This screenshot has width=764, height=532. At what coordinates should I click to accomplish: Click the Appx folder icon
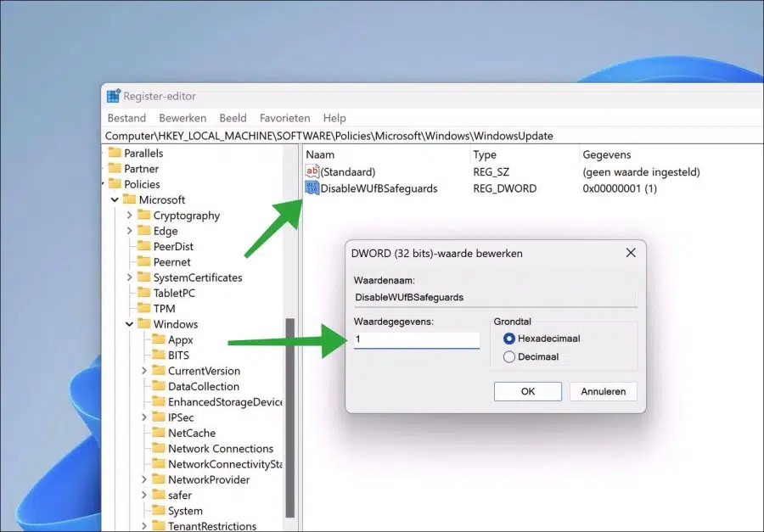click(x=159, y=339)
